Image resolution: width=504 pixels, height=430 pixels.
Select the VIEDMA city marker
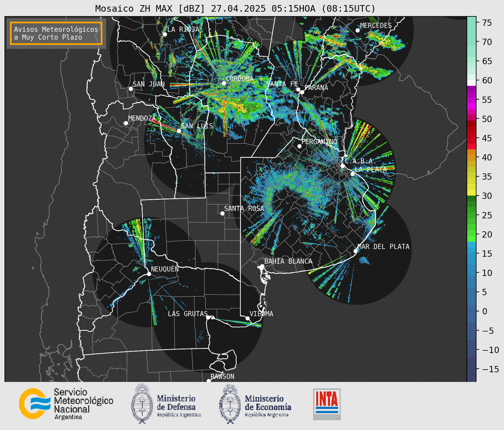(x=247, y=318)
